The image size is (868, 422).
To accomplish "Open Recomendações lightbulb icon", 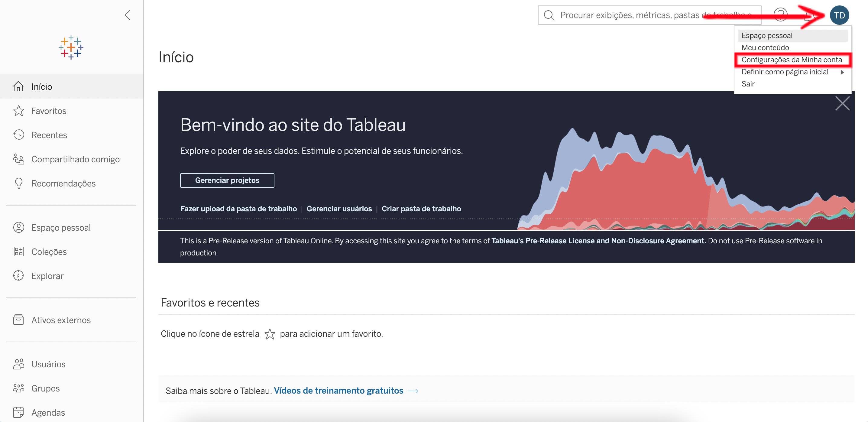I will pos(18,183).
